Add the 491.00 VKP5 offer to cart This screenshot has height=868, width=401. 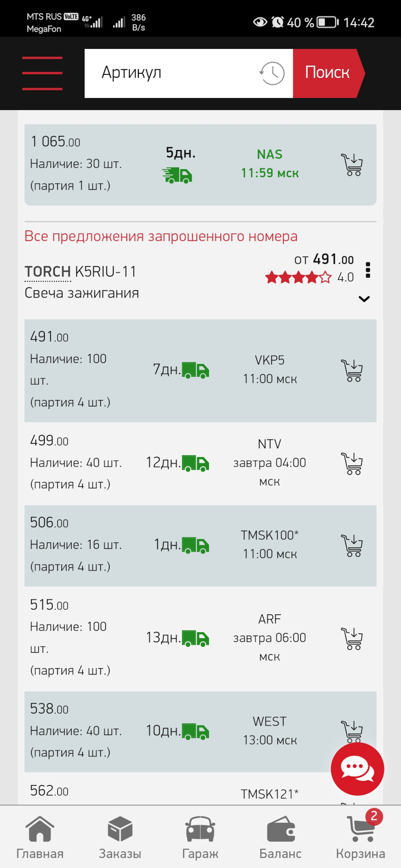(352, 370)
